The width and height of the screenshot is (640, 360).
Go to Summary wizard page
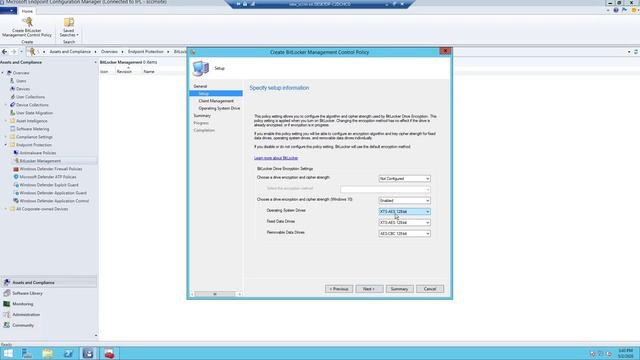pos(202,116)
